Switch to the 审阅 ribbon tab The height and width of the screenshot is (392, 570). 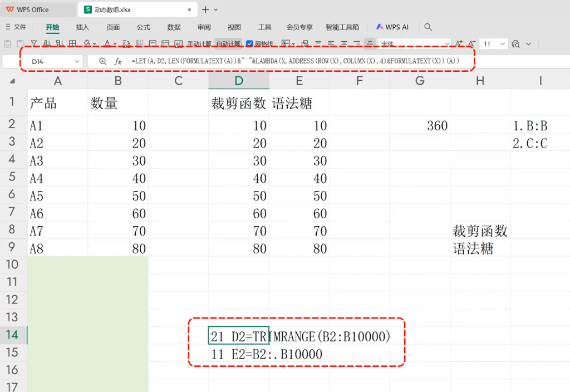coord(204,27)
